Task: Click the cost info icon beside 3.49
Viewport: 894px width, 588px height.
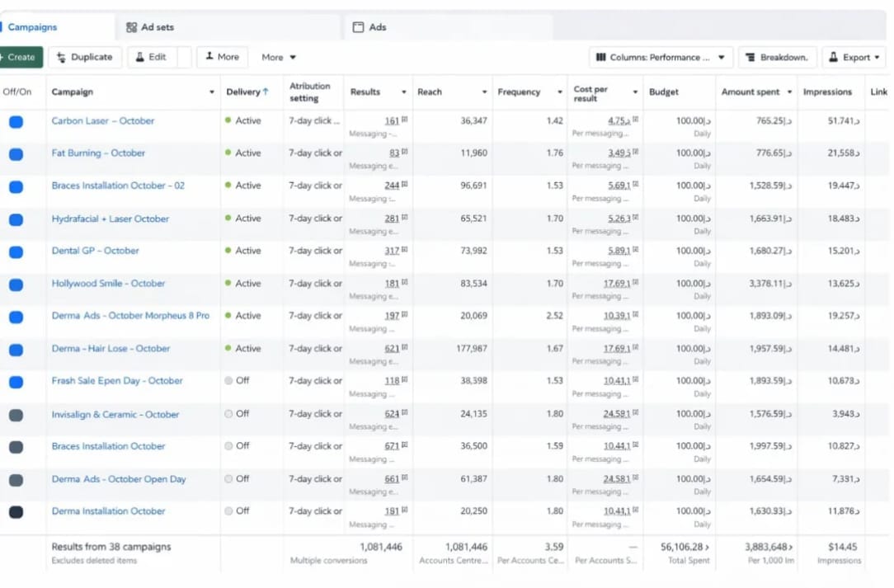Action: pyautogui.click(x=636, y=153)
